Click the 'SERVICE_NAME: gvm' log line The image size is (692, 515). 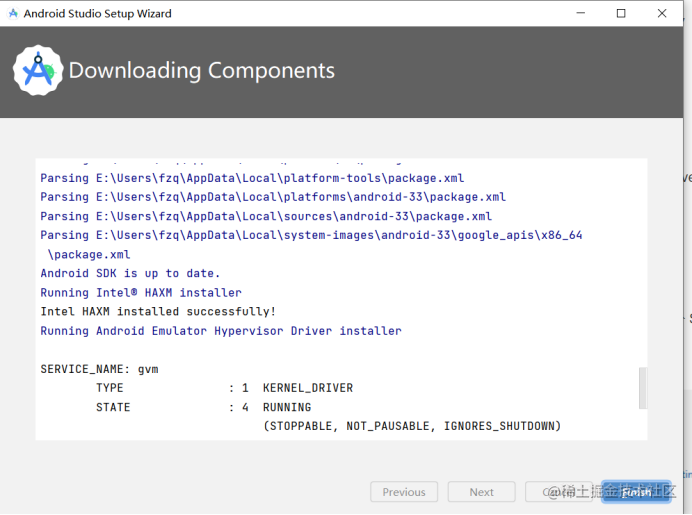[99, 369]
